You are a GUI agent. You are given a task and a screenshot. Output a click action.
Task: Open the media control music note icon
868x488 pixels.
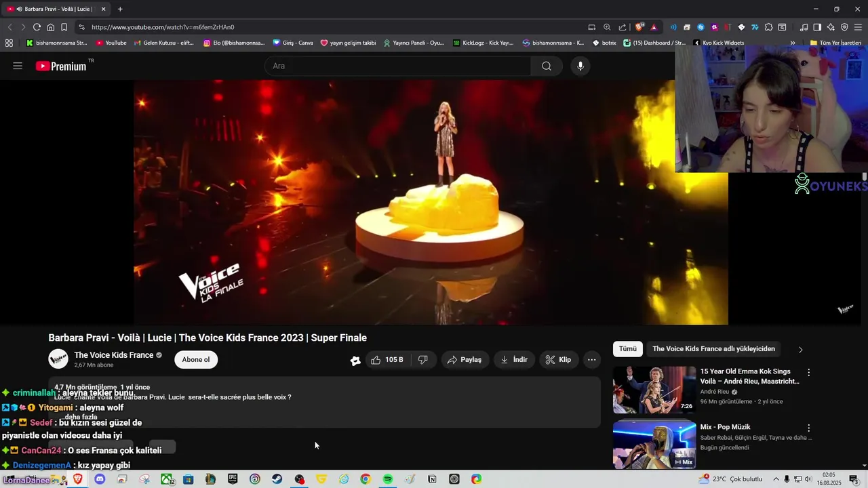[804, 27]
